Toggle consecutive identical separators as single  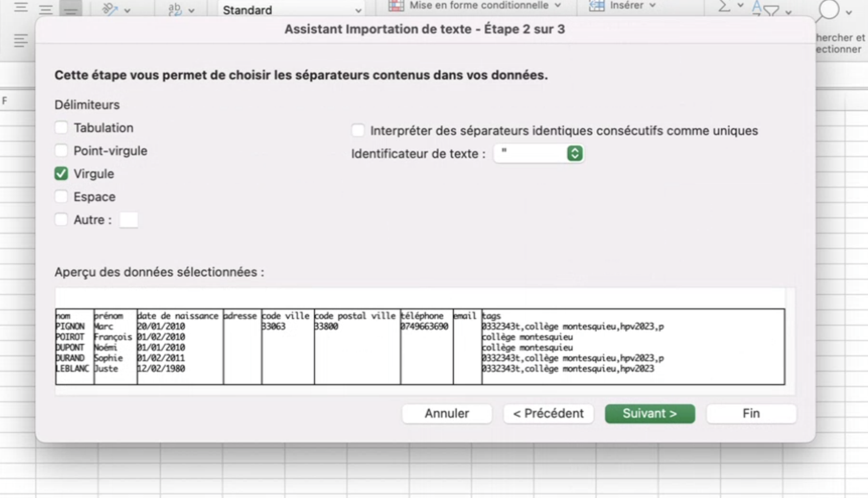coord(358,131)
